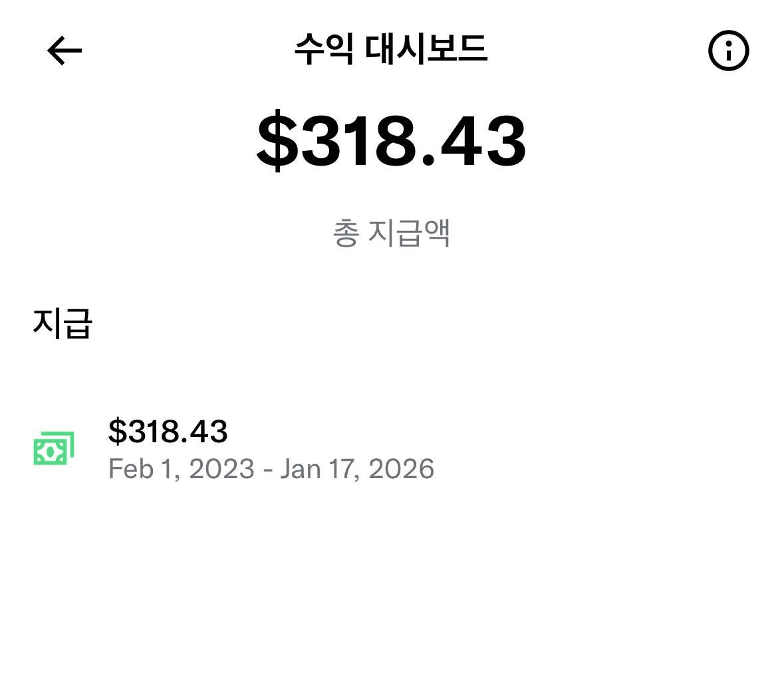Tap the green cash payout icon
Screen dimensions: 784x681
click(53, 449)
